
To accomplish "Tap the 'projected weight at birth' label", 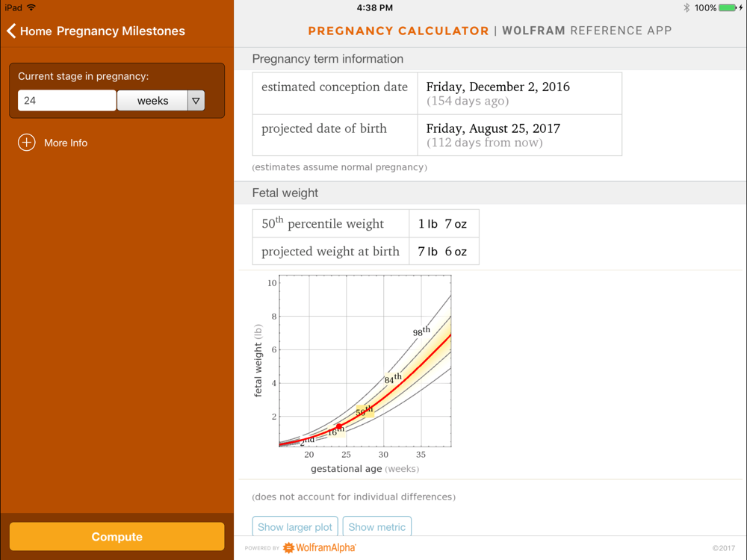I will [x=330, y=252].
